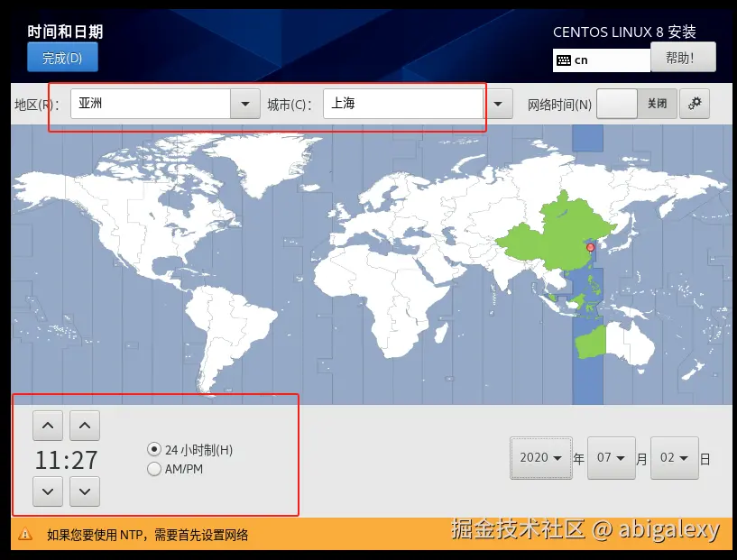This screenshot has width=737, height=560.
Task: Click the red Shanghai marker on the map
Action: pos(589,246)
